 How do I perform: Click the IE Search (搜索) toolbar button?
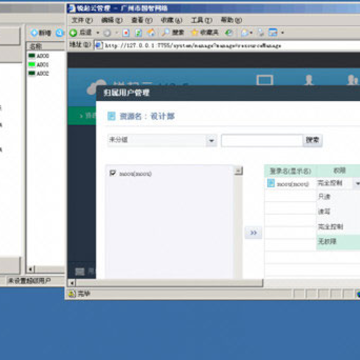tap(173, 33)
